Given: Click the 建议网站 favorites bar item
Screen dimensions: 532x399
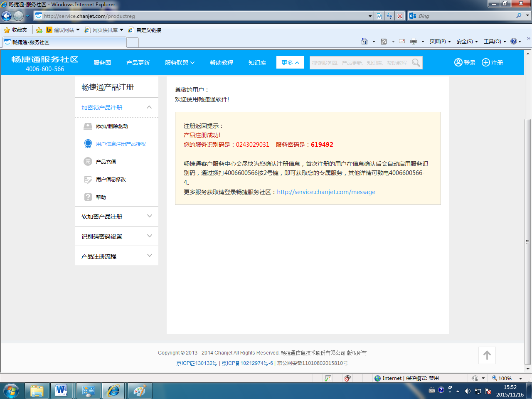Looking at the screenshot, I should [x=63, y=30].
